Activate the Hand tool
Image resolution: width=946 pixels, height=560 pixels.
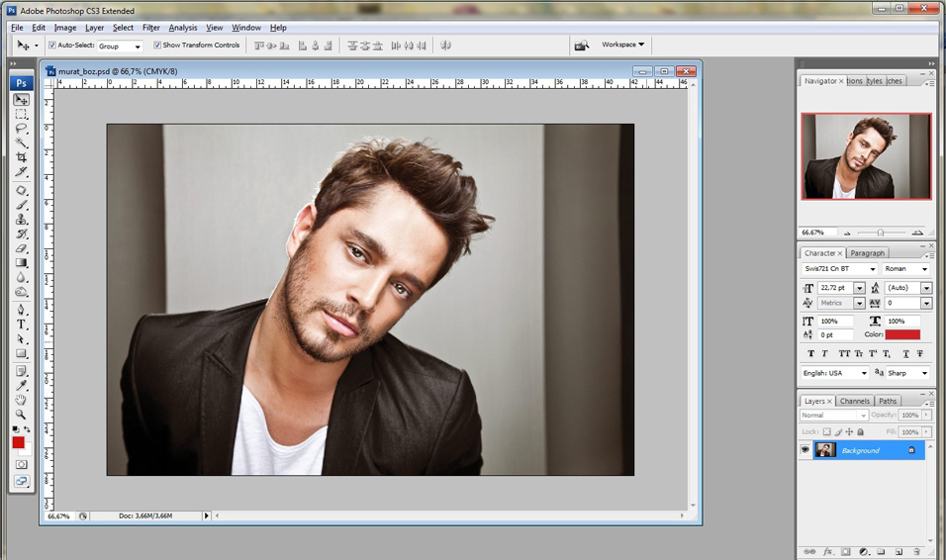tap(21, 400)
